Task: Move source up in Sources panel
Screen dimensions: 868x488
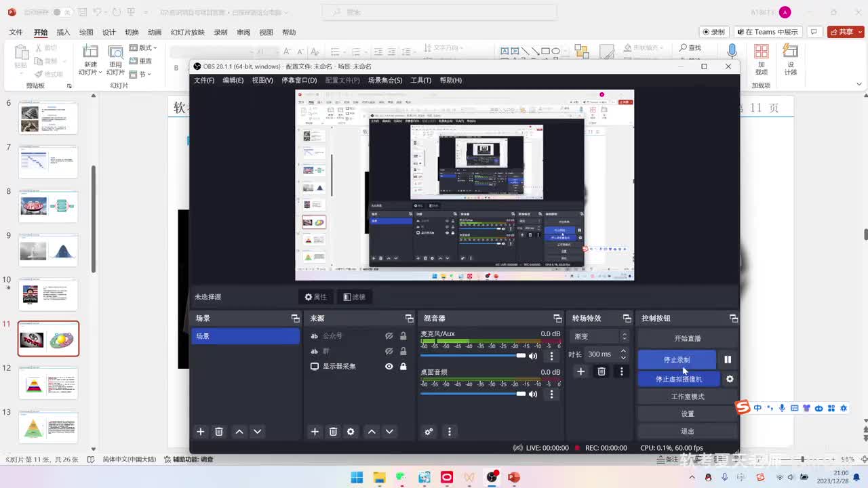Action: pos(372,432)
